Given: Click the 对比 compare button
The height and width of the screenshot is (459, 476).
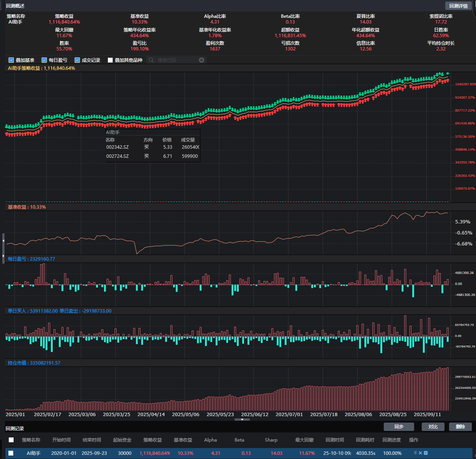Looking at the screenshot, I should pos(433,427).
